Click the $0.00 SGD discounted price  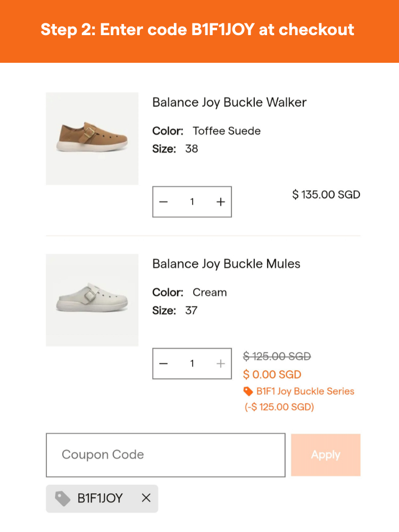click(x=272, y=375)
